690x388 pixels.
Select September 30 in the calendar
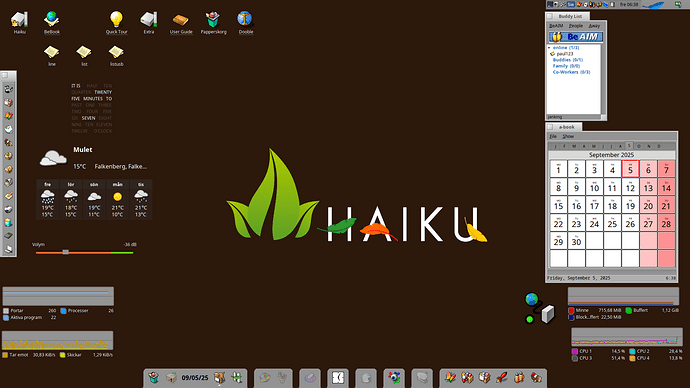(x=576, y=241)
